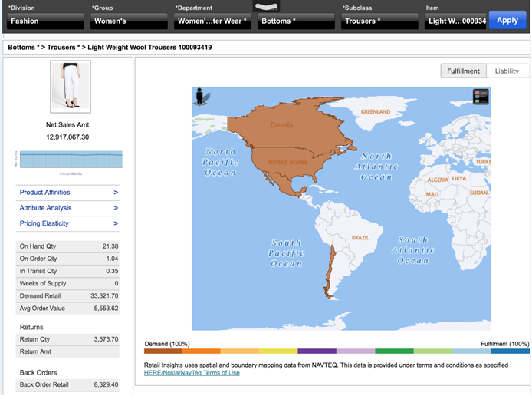The image size is (532, 396).
Task: Collapse the filter bar handle
Action: (266, 6)
